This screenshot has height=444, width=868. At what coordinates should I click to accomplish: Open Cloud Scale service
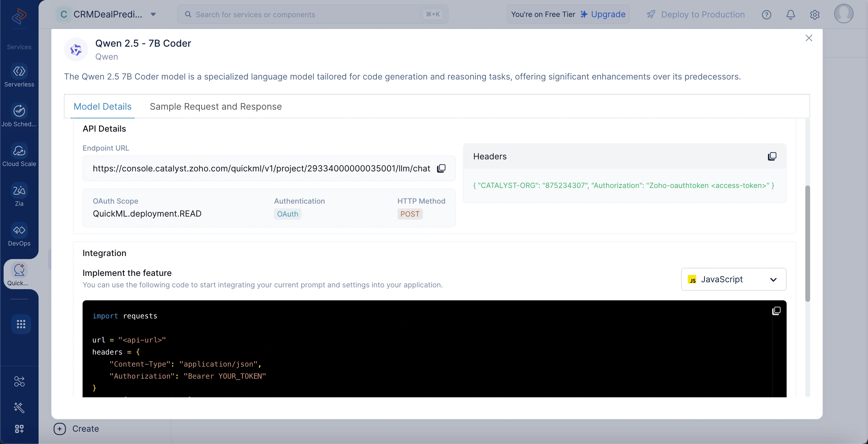click(19, 155)
